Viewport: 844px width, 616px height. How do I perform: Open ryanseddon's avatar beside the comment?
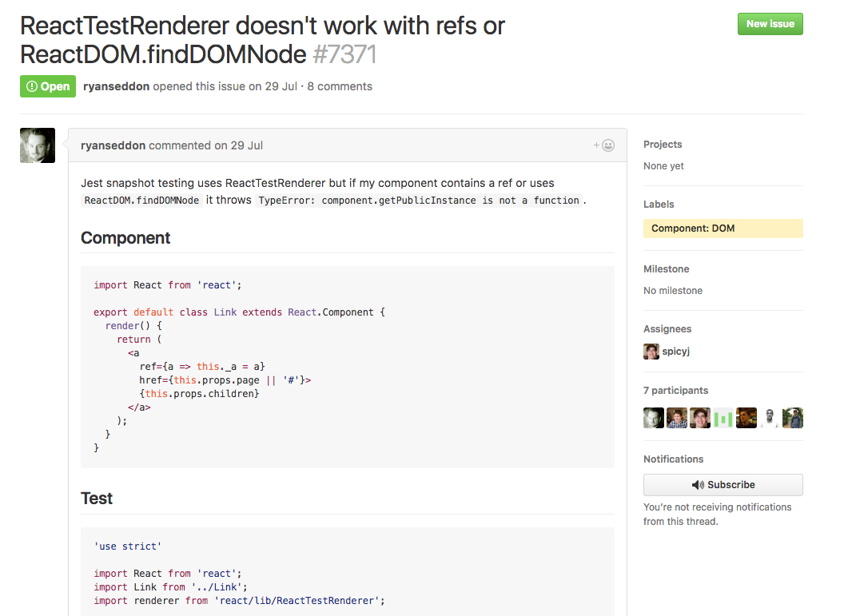click(x=38, y=145)
